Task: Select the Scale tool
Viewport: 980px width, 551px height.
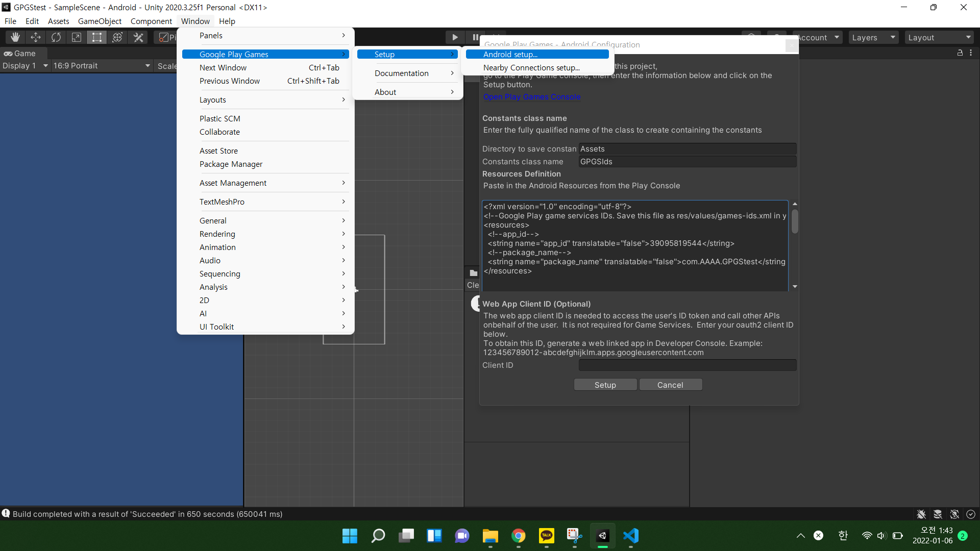Action: pos(77,37)
